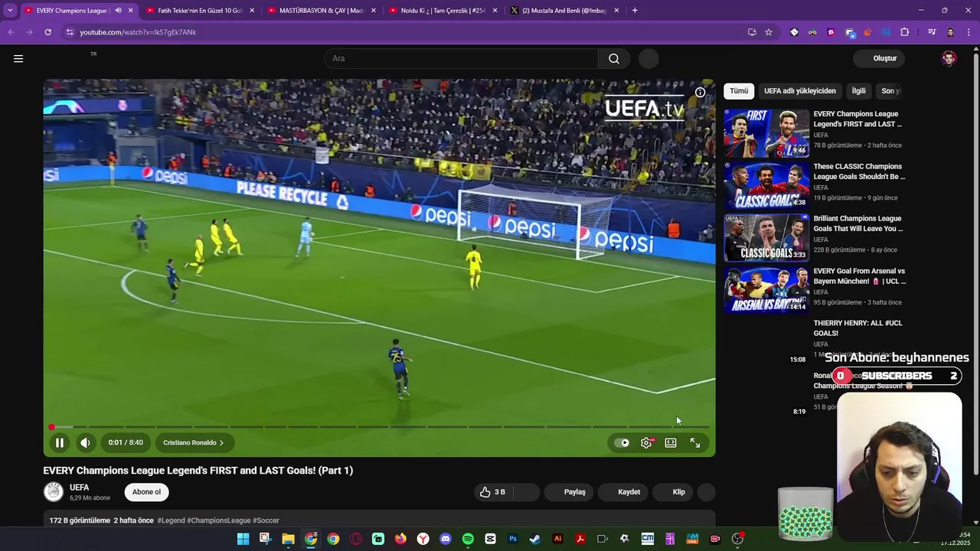Open the FIRST and LAST goals thumbnail
This screenshot has width=980, height=551.
tap(766, 133)
